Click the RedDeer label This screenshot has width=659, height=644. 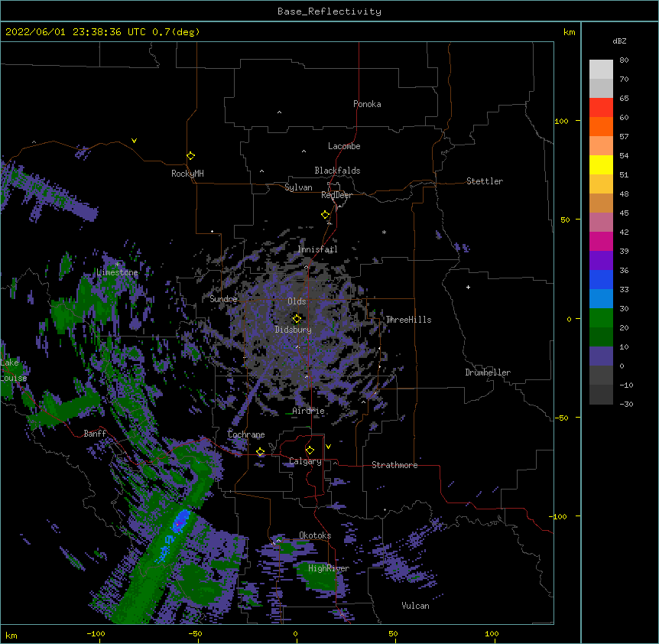pyautogui.click(x=336, y=195)
